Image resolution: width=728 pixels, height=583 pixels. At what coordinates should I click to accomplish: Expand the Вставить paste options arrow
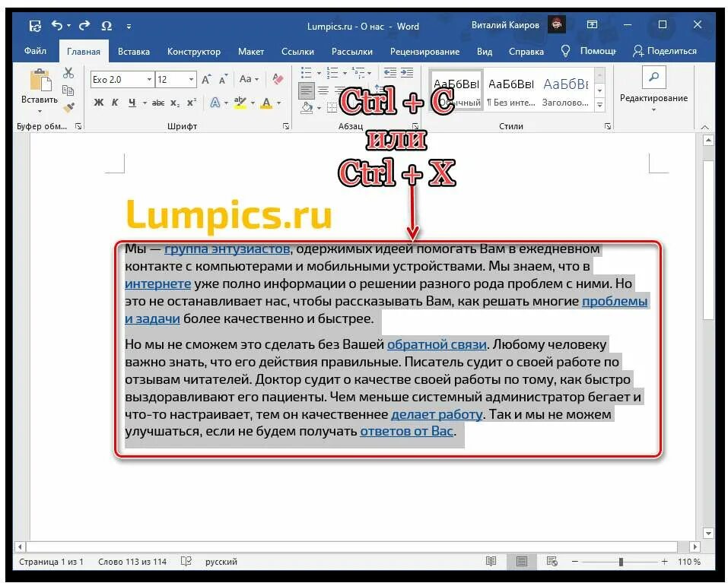(x=40, y=111)
